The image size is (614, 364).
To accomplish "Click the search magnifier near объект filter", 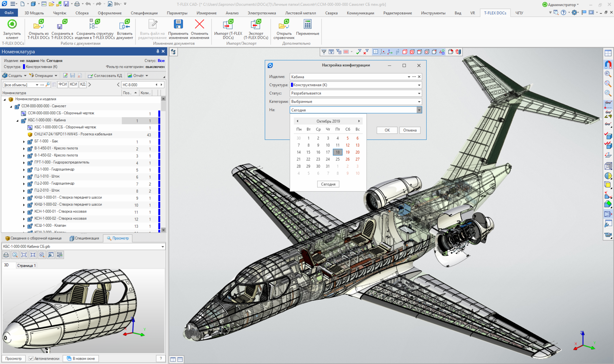I will (48, 84).
